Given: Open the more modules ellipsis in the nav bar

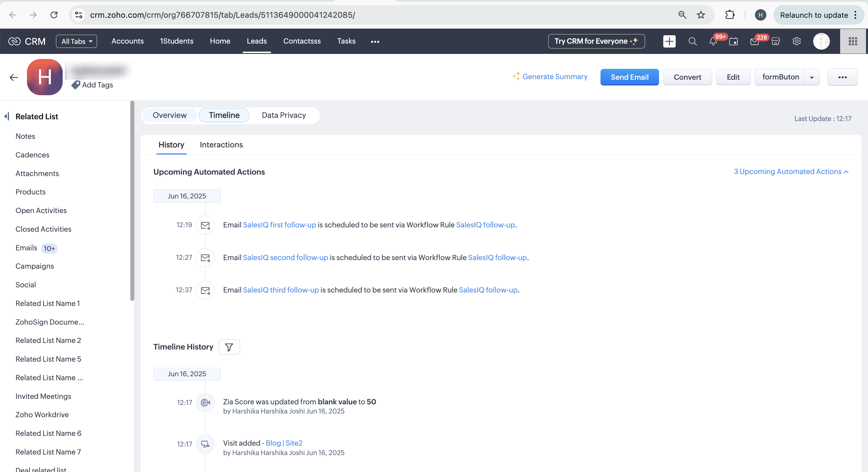Looking at the screenshot, I should (x=375, y=41).
